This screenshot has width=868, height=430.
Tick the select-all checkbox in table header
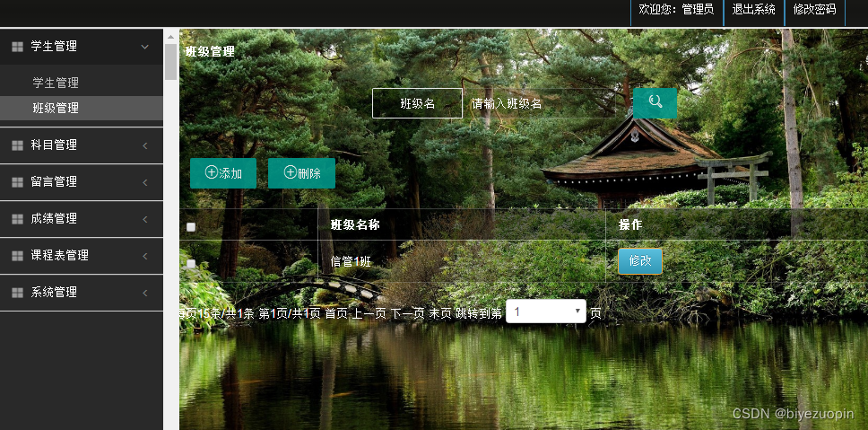(191, 226)
